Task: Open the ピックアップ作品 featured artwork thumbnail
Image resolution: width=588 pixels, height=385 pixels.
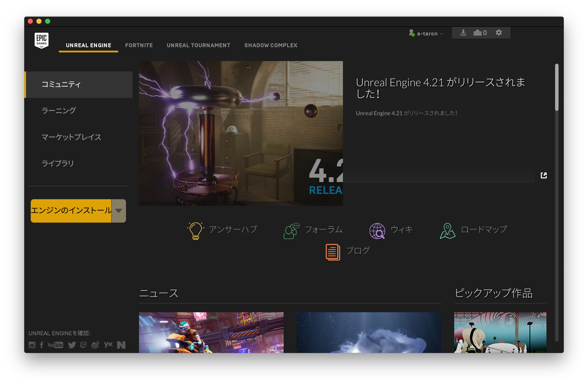Action: click(x=500, y=332)
